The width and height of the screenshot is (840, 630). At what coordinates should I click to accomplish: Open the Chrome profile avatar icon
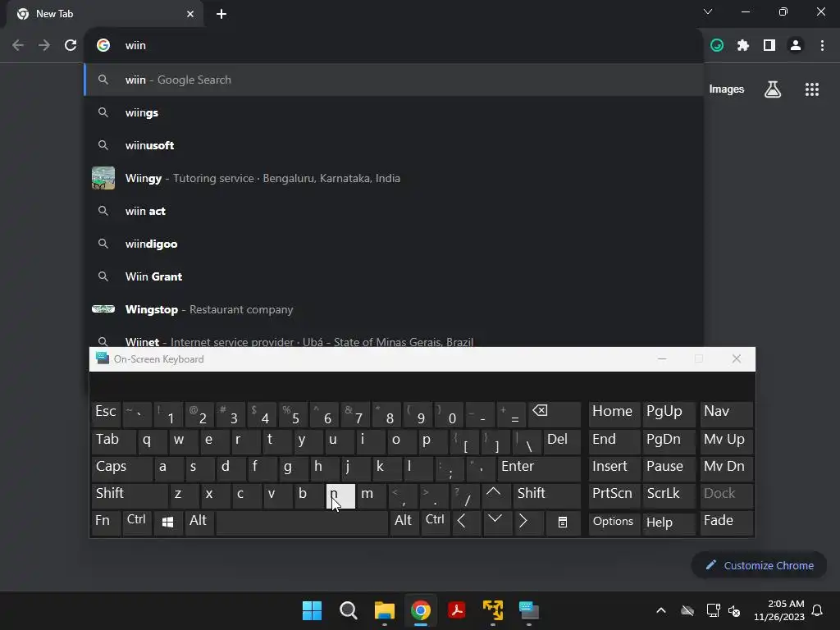click(796, 46)
